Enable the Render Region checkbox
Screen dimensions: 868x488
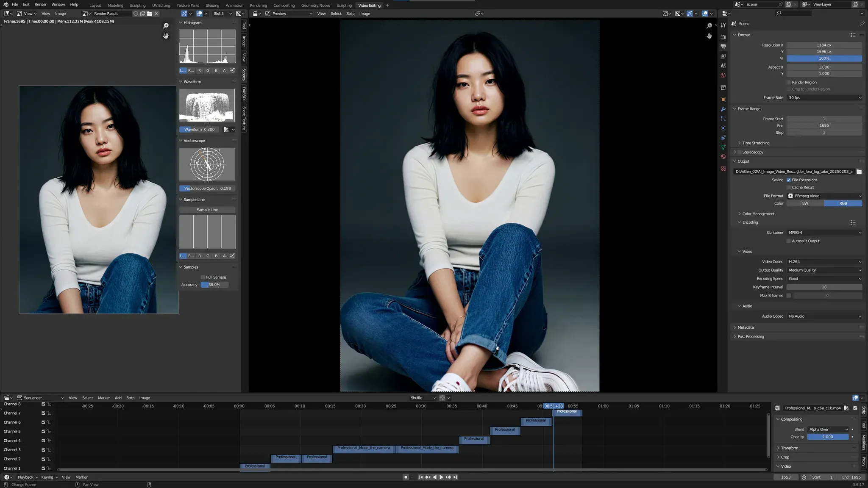[789, 82]
